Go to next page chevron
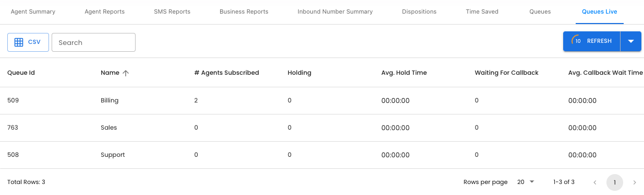The image size is (644, 195). pyautogui.click(x=635, y=182)
